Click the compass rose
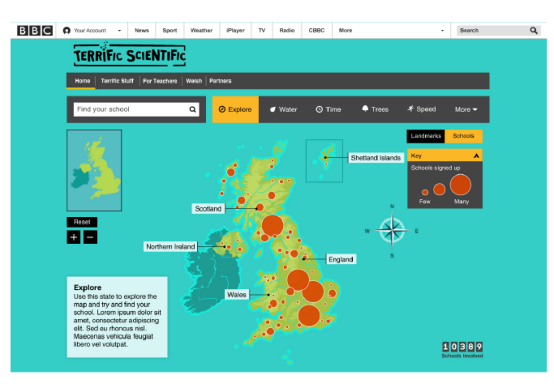The height and width of the screenshot is (392, 554). [x=392, y=230]
